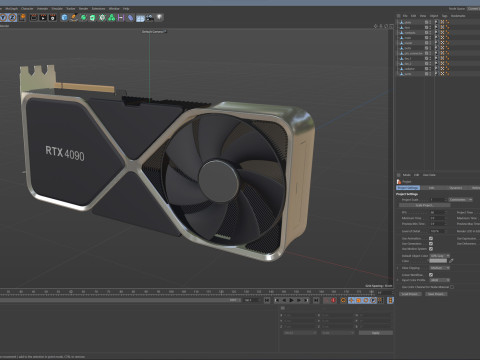Open the Render menu

(x=83, y=9)
